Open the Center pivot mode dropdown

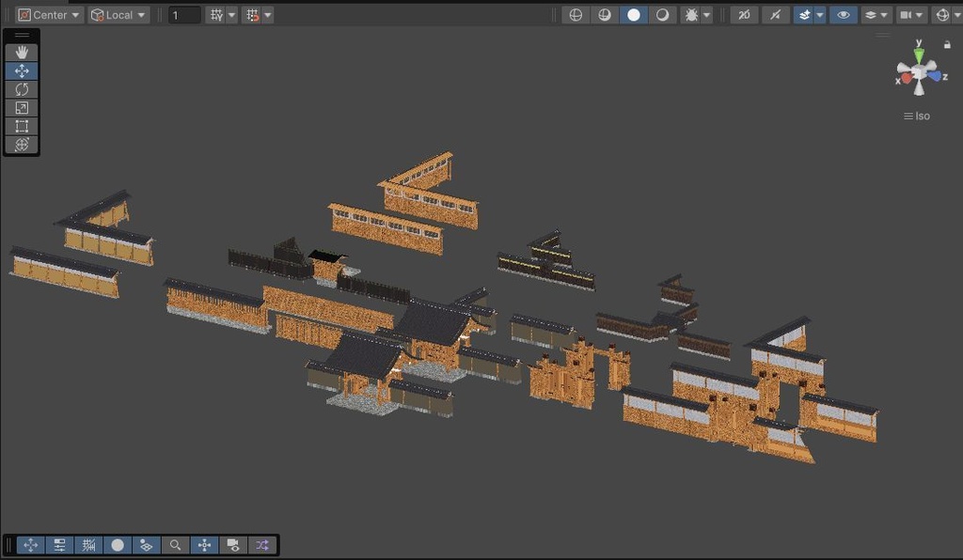[x=49, y=15]
